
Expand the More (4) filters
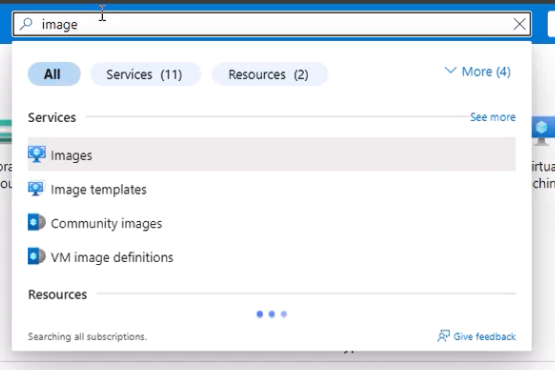[477, 72]
